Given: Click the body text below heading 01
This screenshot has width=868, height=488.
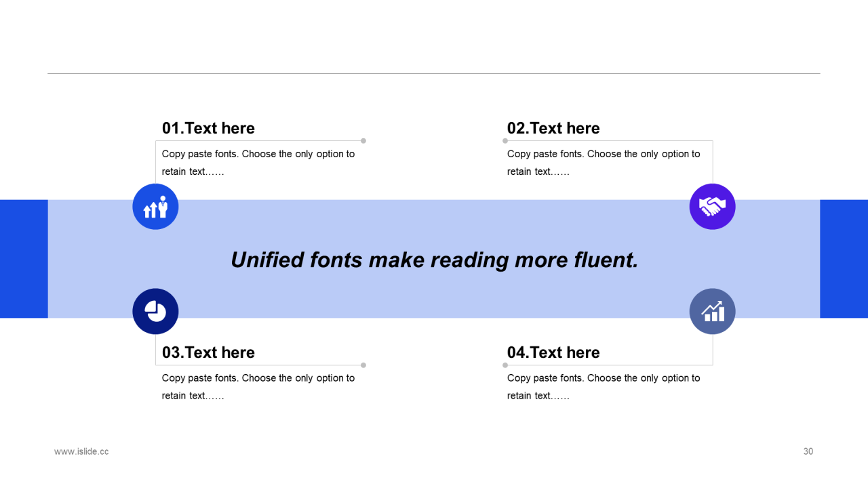Looking at the screenshot, I should point(258,163).
